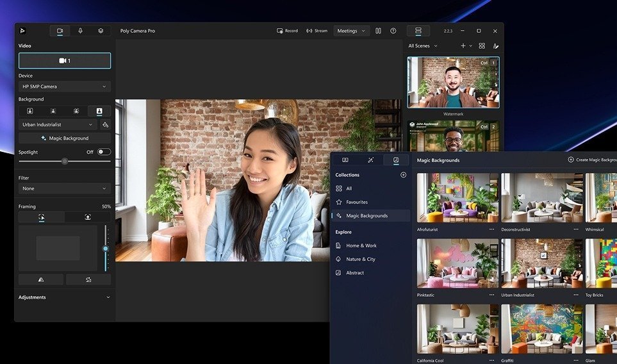Select the virtual background replace icon

(x=99, y=112)
